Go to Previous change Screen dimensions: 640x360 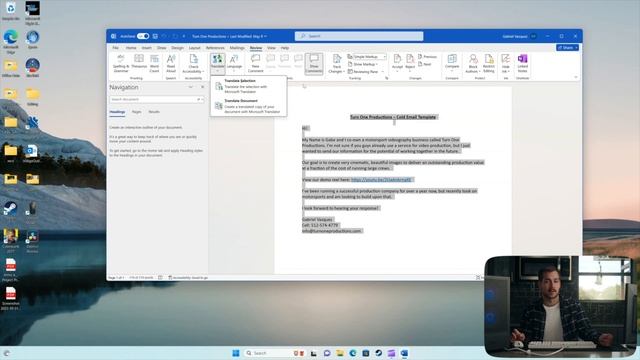[427, 57]
